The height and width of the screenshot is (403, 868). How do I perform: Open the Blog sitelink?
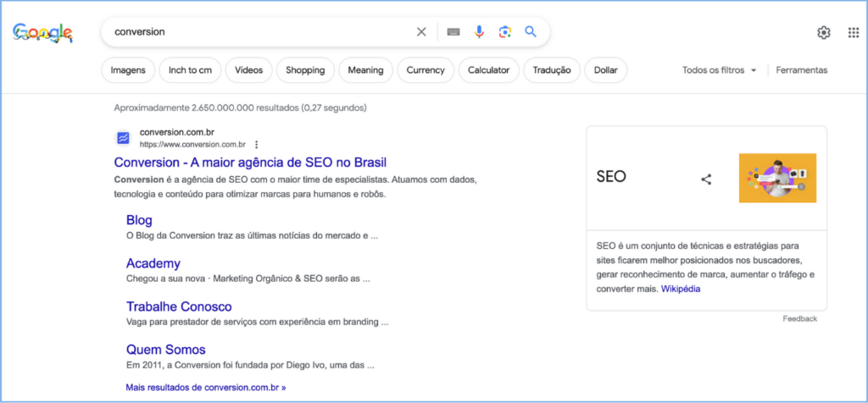(139, 220)
